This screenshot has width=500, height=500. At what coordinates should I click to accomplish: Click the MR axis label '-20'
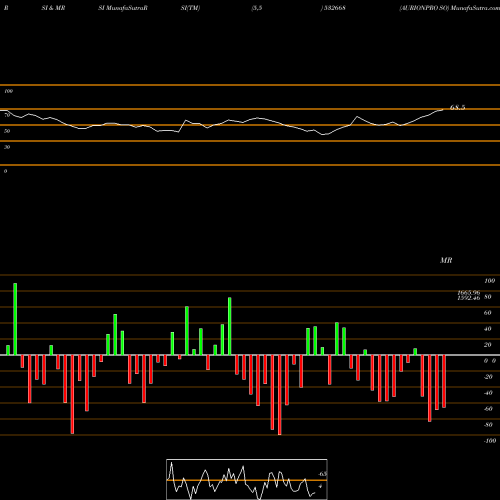pos(488,377)
